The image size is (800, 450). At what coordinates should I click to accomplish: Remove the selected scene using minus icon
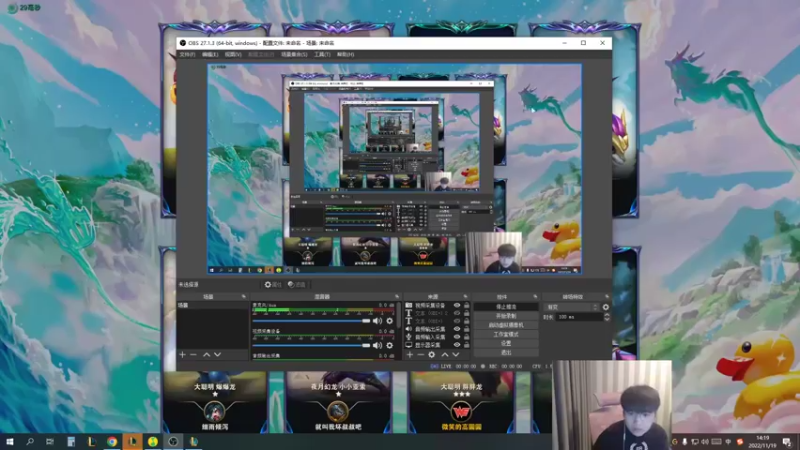[x=193, y=354]
